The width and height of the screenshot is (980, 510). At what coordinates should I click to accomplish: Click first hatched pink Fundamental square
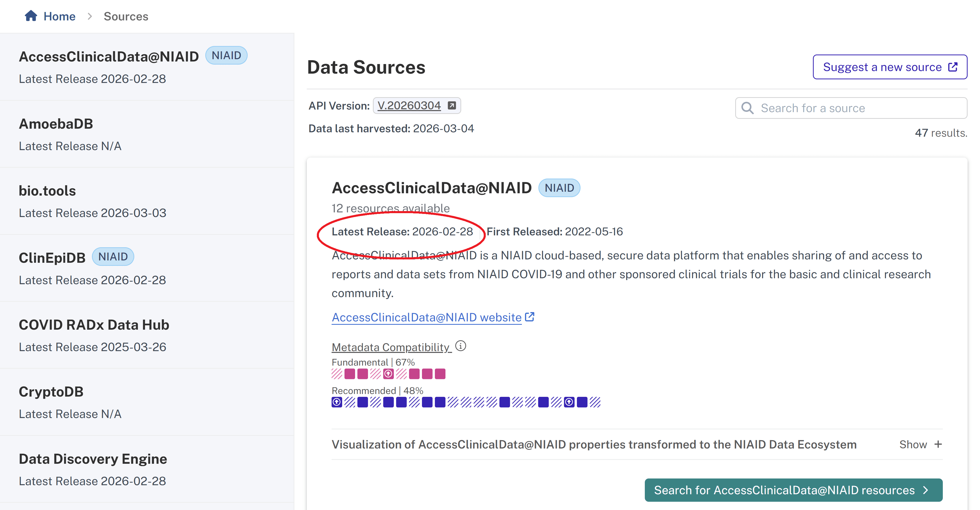coord(337,374)
